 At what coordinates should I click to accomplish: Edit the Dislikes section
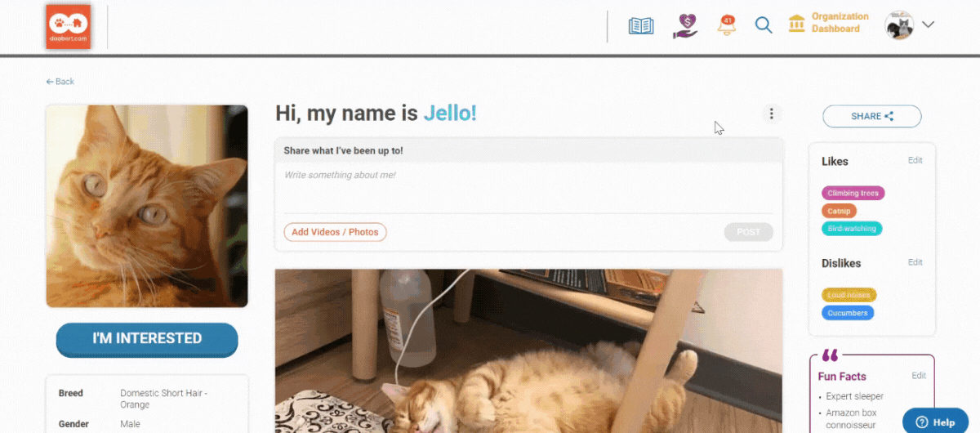[x=915, y=262]
